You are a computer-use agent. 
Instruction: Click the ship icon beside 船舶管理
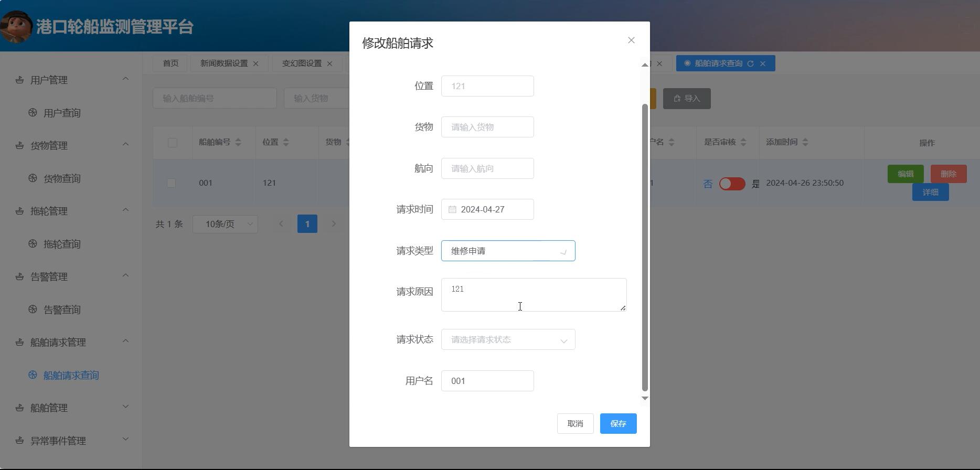pos(19,408)
